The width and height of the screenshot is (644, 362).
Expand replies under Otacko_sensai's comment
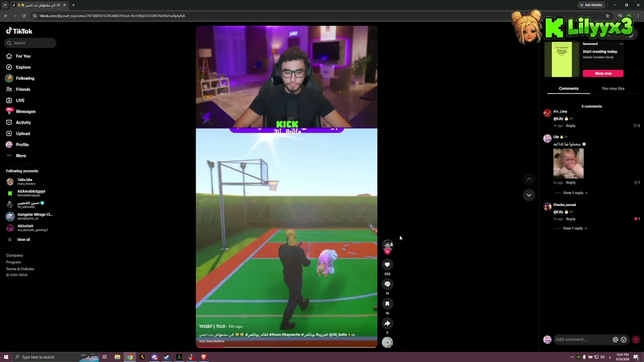[575, 228]
